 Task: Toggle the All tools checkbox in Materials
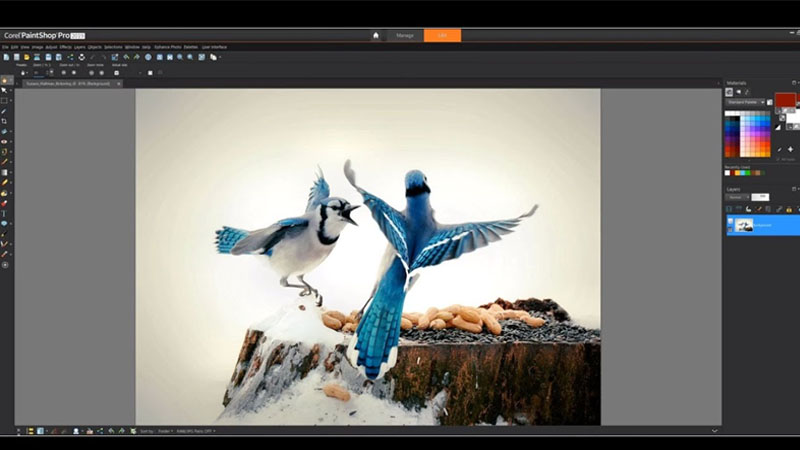779,160
